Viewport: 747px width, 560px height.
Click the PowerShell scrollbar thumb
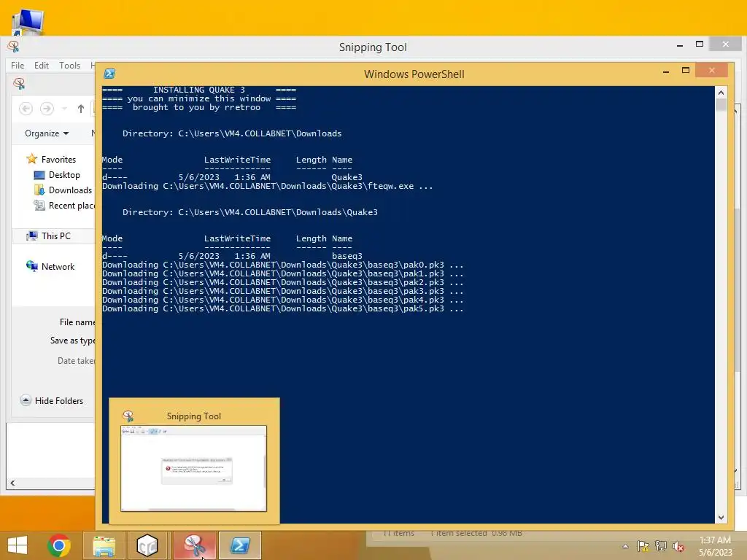[721, 105]
